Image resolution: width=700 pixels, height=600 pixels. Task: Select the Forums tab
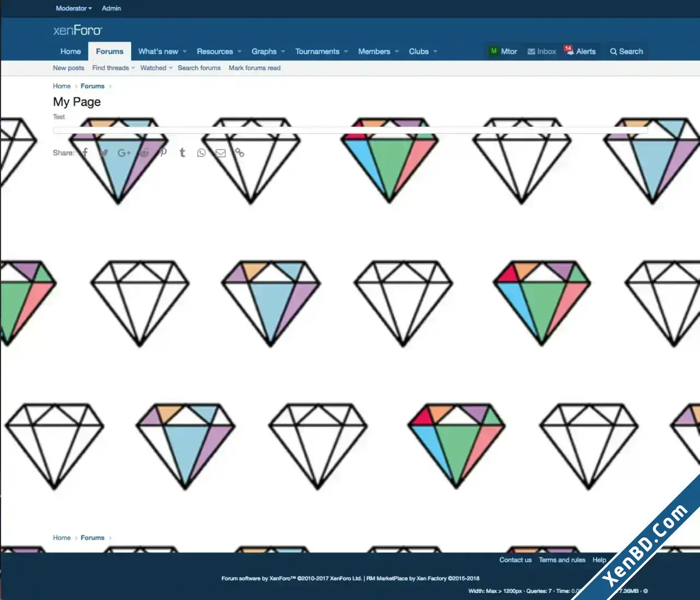click(109, 51)
